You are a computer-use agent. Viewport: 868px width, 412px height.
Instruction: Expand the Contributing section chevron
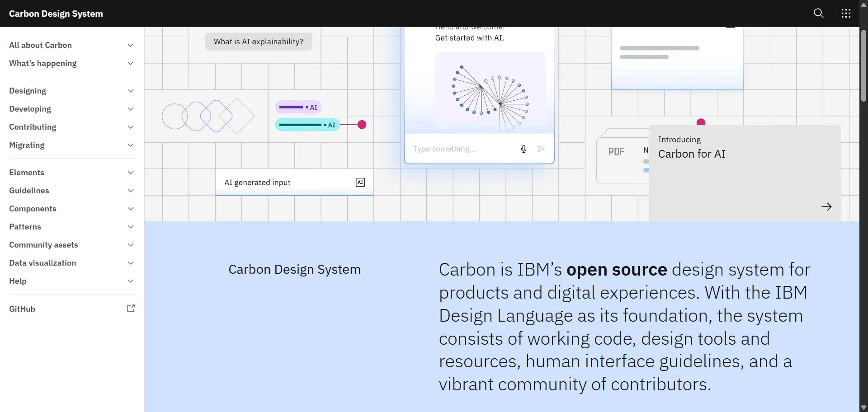click(131, 127)
